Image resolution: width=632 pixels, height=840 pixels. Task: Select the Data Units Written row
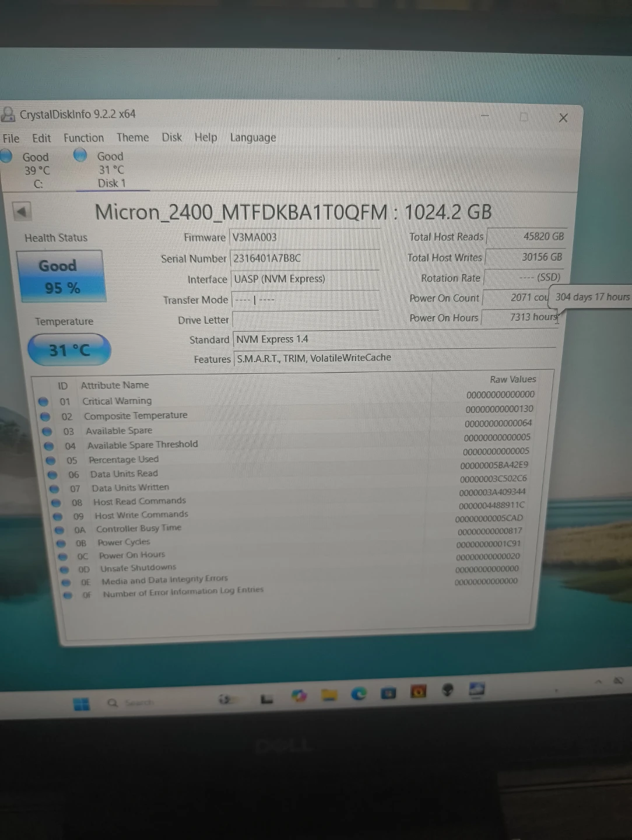[291, 484]
